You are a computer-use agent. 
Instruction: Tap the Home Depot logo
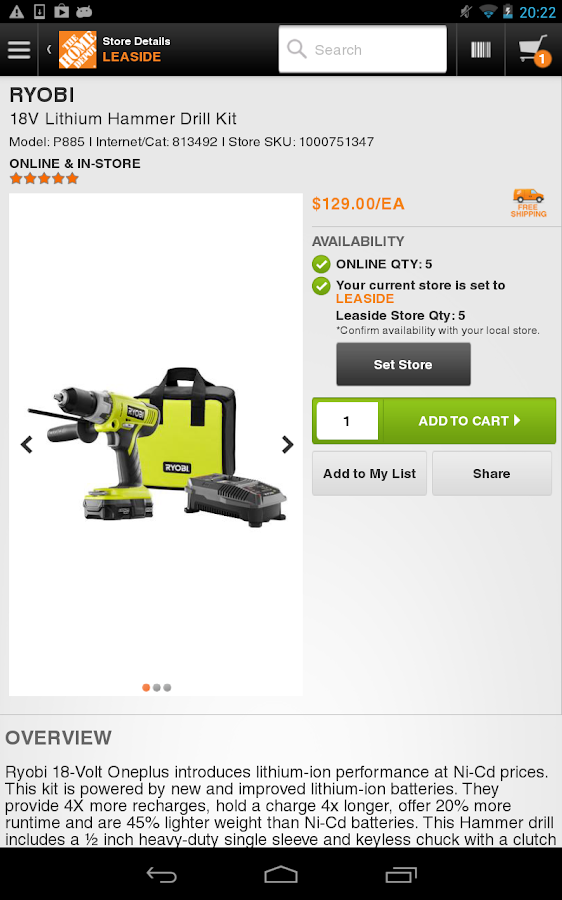[77, 50]
